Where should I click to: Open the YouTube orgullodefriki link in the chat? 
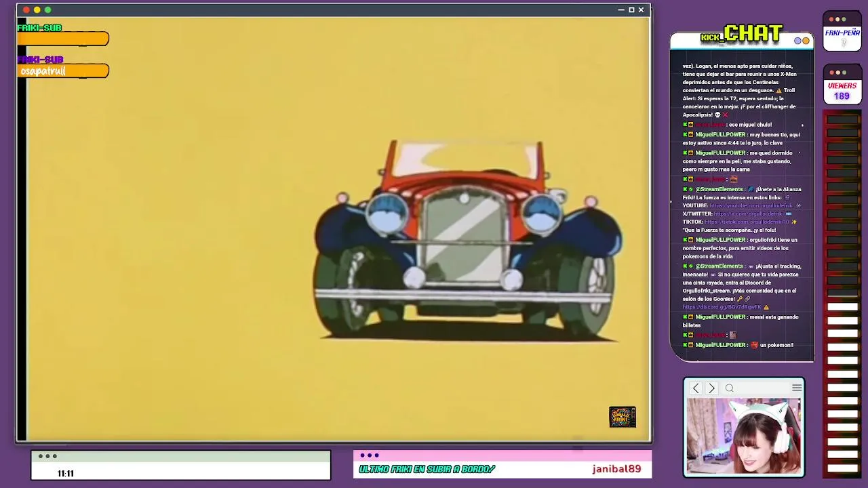tap(751, 205)
